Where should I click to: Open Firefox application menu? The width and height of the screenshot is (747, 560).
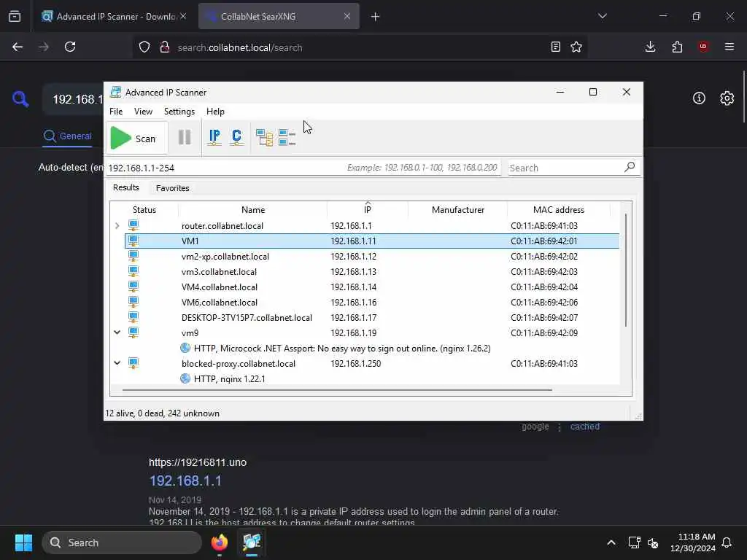pos(729,47)
